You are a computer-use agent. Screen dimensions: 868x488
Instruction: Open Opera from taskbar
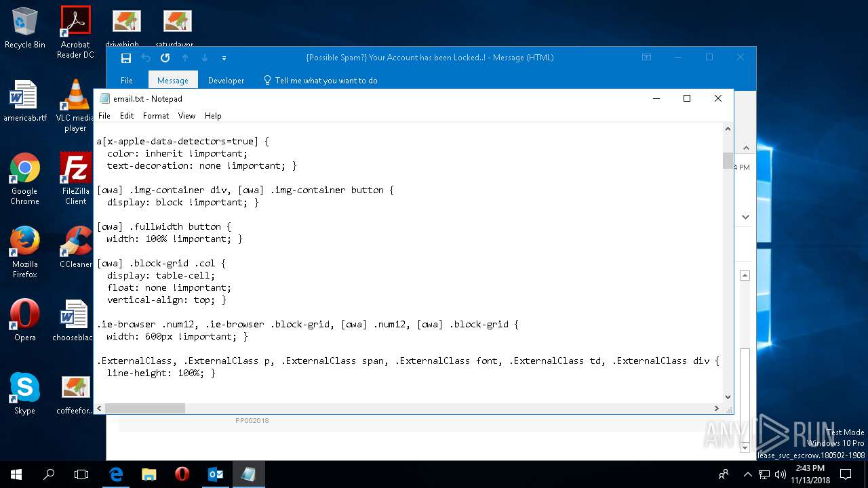[x=182, y=474]
